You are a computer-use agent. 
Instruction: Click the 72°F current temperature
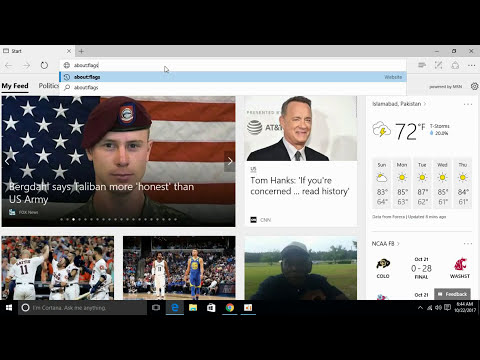[x=410, y=131]
